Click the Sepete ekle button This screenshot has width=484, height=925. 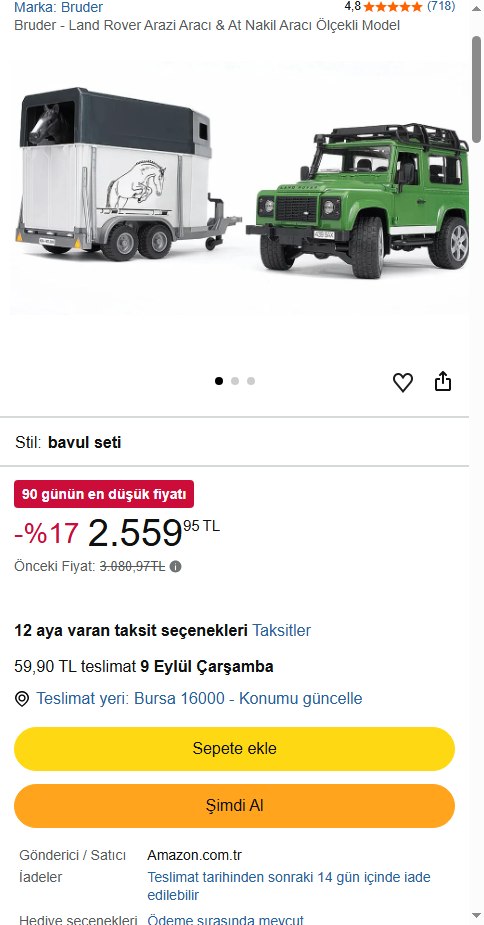pos(234,749)
